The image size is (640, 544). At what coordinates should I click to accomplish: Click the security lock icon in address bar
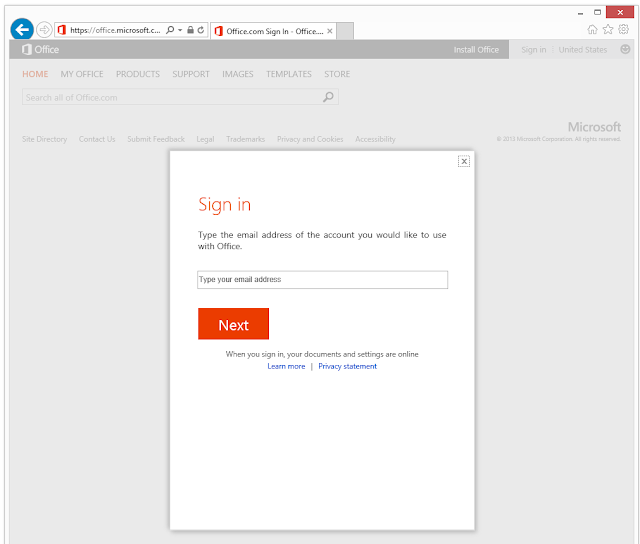point(190,30)
